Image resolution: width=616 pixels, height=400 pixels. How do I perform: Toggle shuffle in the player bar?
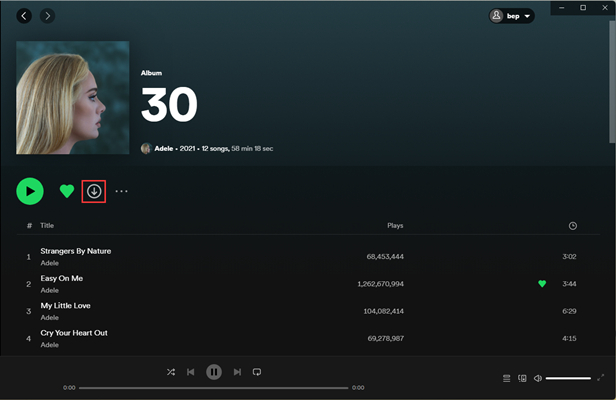coord(171,372)
